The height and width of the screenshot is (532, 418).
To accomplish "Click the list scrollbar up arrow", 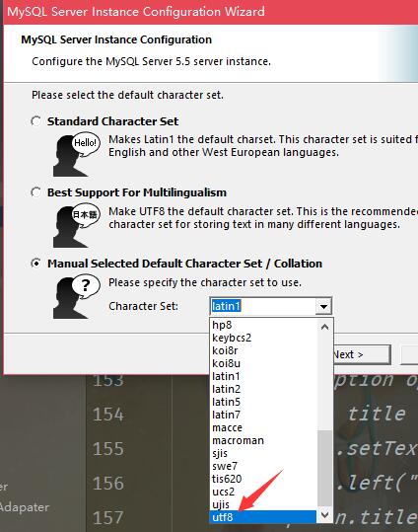I will click(324, 327).
